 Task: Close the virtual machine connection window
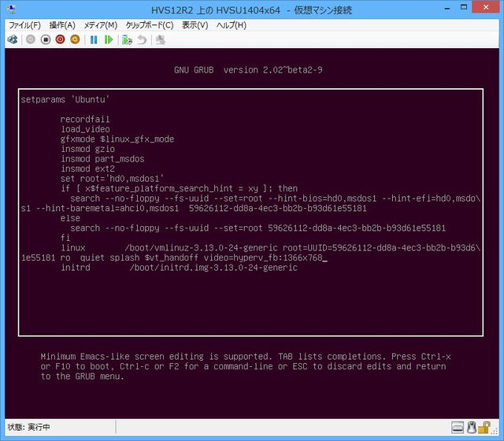tap(485, 7)
